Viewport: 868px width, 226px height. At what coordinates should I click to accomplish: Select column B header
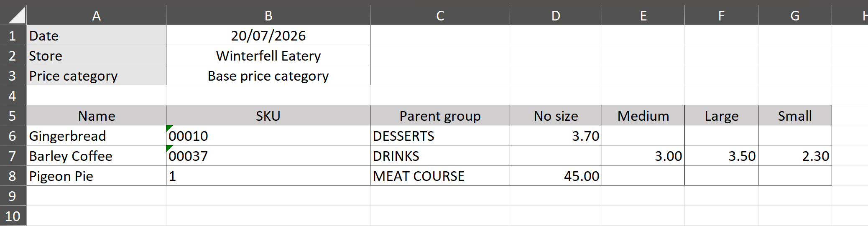tap(268, 15)
